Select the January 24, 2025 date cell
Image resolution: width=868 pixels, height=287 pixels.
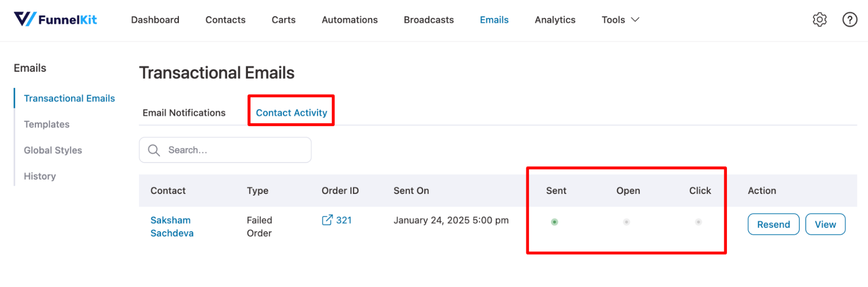(x=451, y=220)
